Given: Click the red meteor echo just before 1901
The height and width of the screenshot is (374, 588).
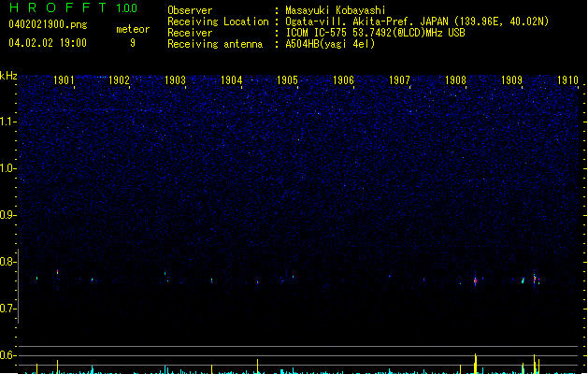Looking at the screenshot, I should click(57, 271).
